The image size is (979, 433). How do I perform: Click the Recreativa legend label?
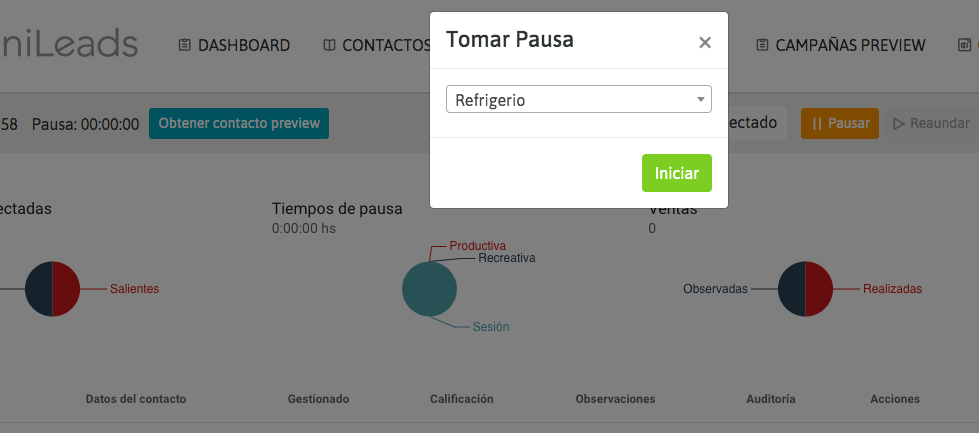[506, 258]
